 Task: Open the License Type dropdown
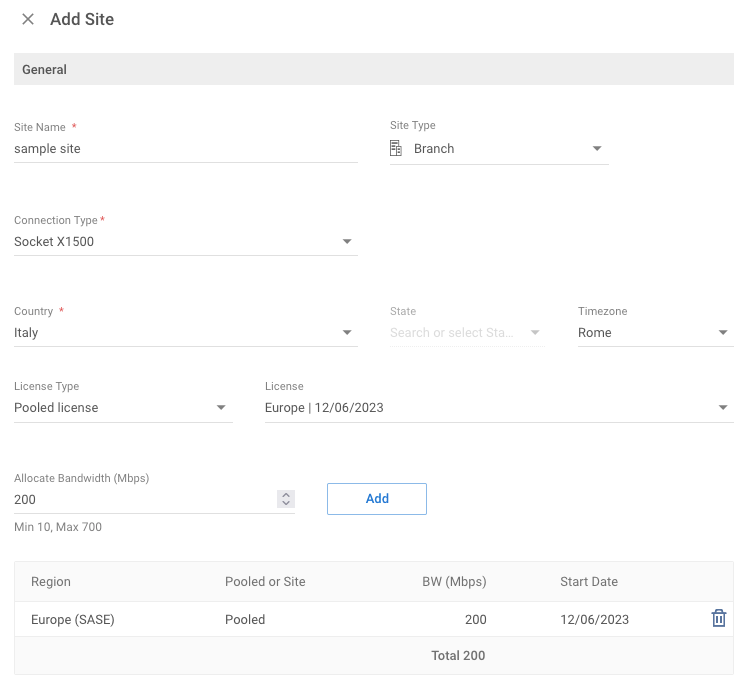[221, 408]
